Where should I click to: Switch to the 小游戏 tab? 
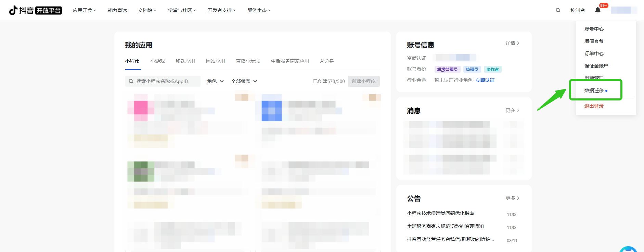point(157,61)
